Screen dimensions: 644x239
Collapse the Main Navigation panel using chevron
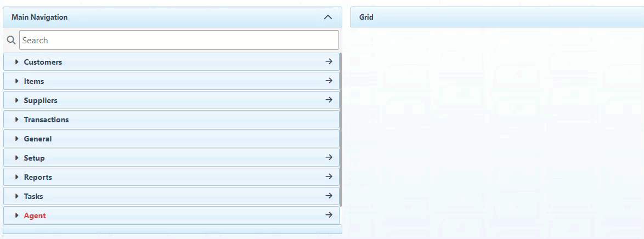(x=328, y=17)
